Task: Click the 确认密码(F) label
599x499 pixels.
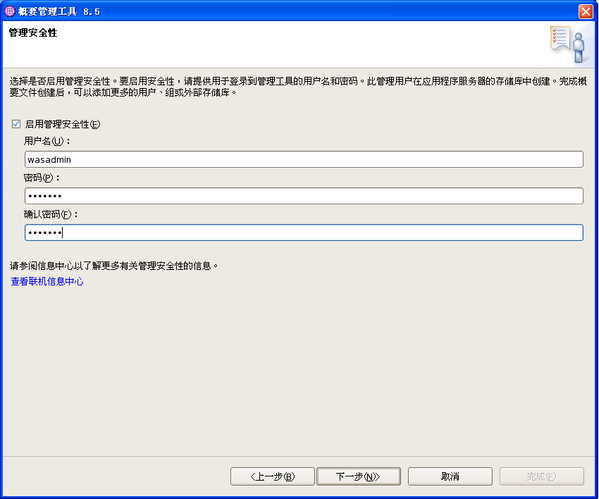Action: pyautogui.click(x=51, y=214)
